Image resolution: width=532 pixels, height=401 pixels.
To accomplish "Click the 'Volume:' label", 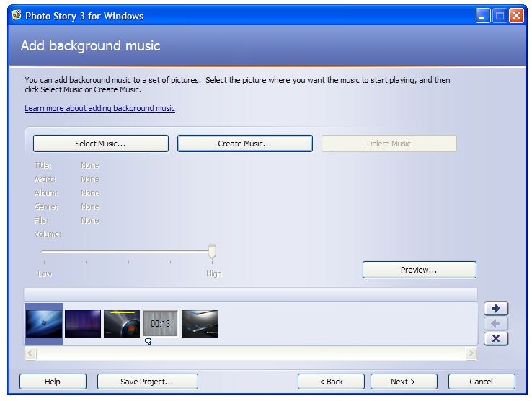I will (x=48, y=234).
